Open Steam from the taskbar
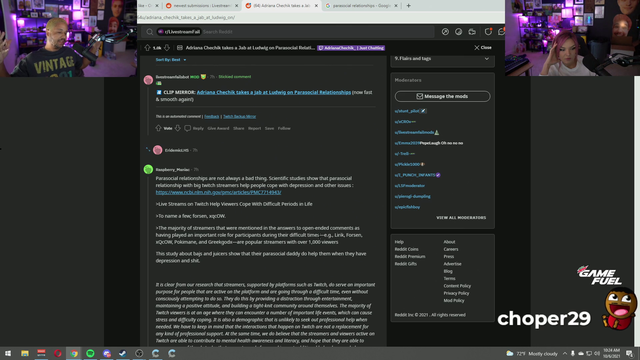The width and height of the screenshot is (640, 360). 123,353
